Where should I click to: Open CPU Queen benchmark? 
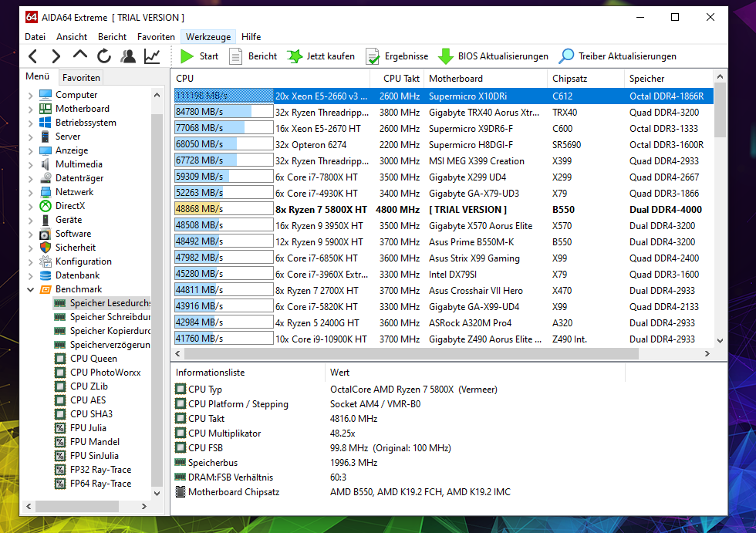point(86,359)
